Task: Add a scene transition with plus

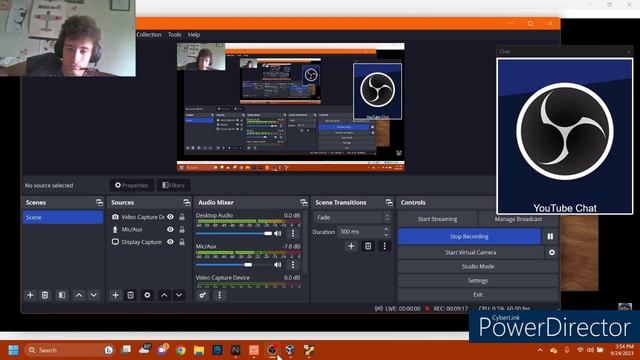Action: (x=351, y=246)
